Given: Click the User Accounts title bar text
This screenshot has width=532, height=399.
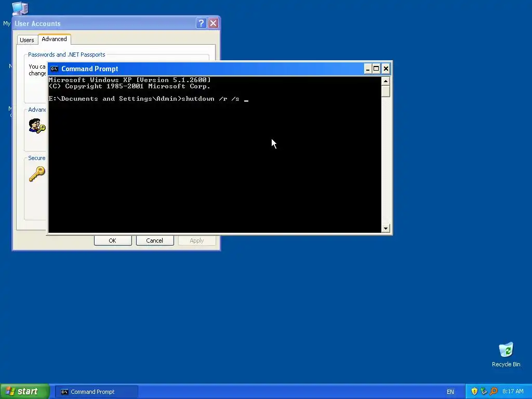Looking at the screenshot, I should pyautogui.click(x=37, y=24).
